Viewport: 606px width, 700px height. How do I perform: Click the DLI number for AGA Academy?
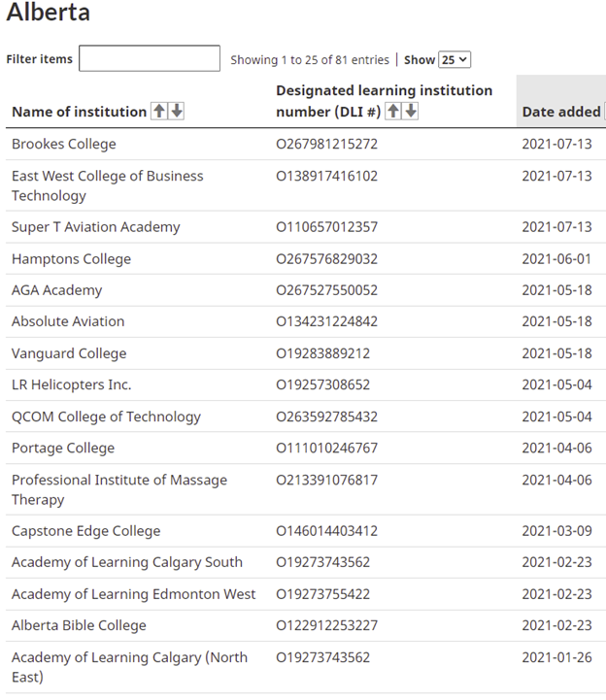pos(327,290)
